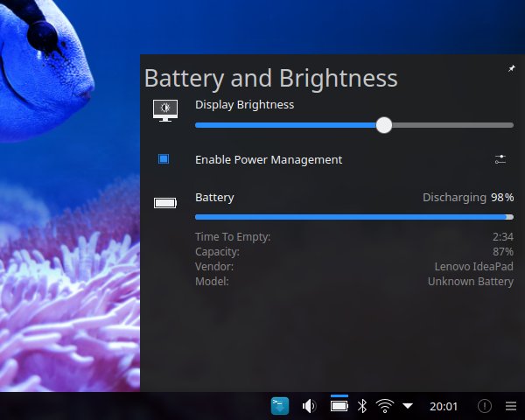Viewport: 525px width, 420px height.
Task: Open the audio volume tray icon
Action: click(309, 406)
